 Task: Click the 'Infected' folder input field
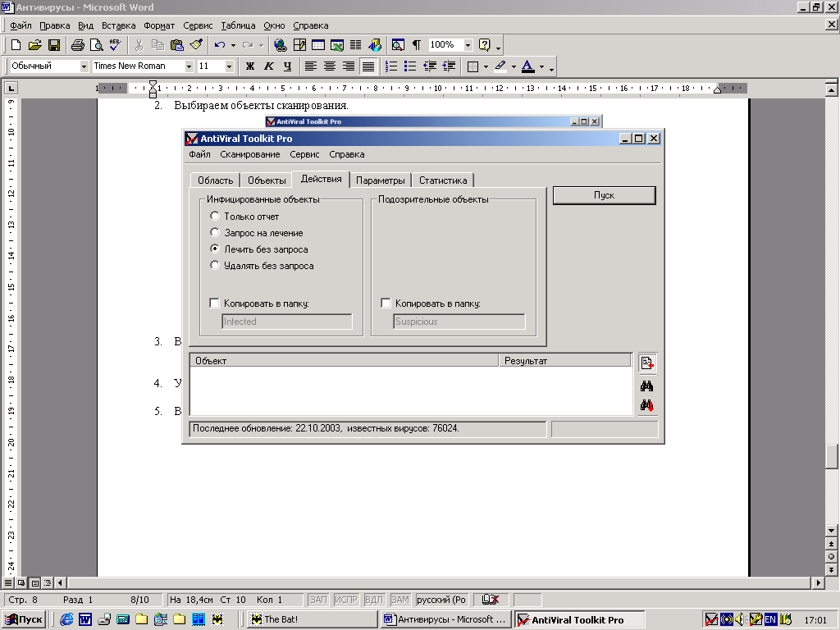287,322
